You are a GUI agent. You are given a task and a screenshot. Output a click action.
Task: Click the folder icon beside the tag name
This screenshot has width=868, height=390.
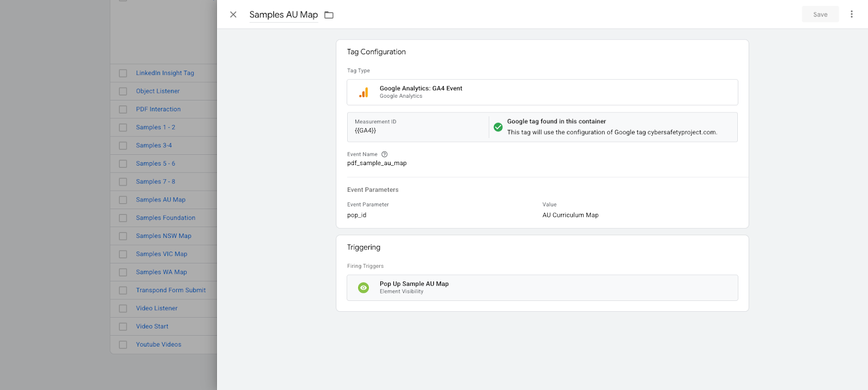[329, 15]
